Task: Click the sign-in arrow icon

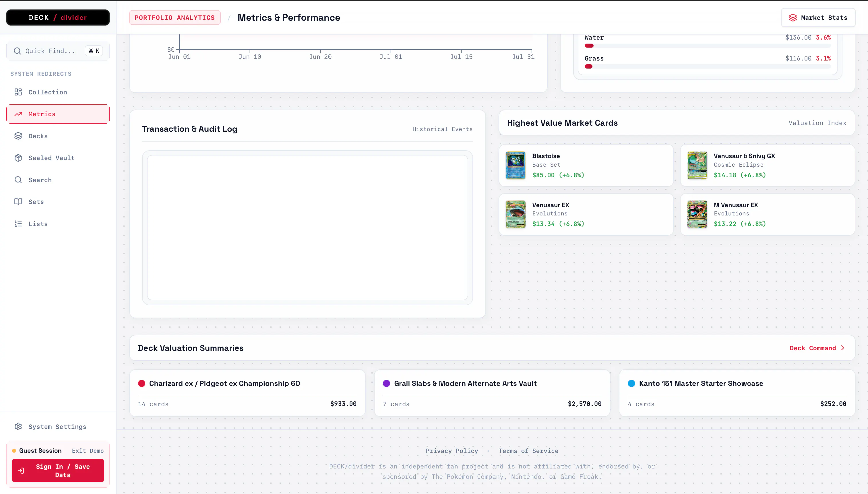Action: pyautogui.click(x=21, y=470)
